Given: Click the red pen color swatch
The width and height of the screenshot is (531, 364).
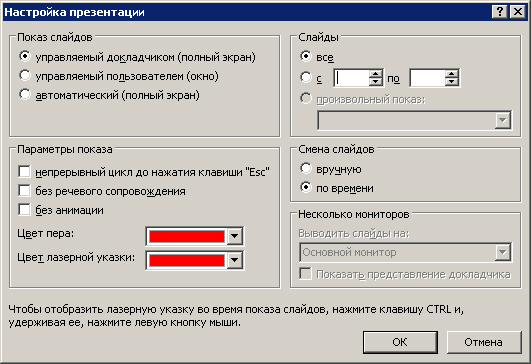Looking at the screenshot, I should (187, 236).
